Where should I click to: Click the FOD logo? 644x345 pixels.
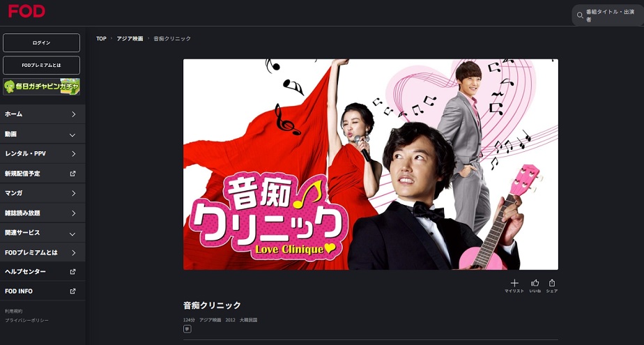pos(26,11)
